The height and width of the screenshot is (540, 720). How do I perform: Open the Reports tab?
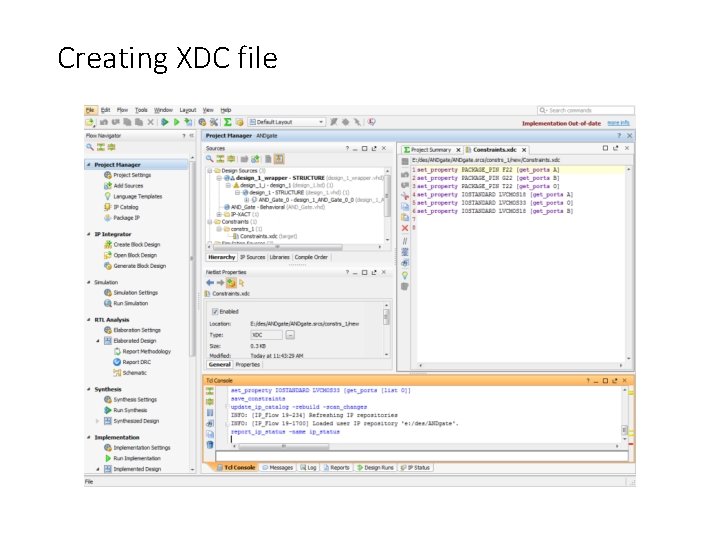coord(336,467)
